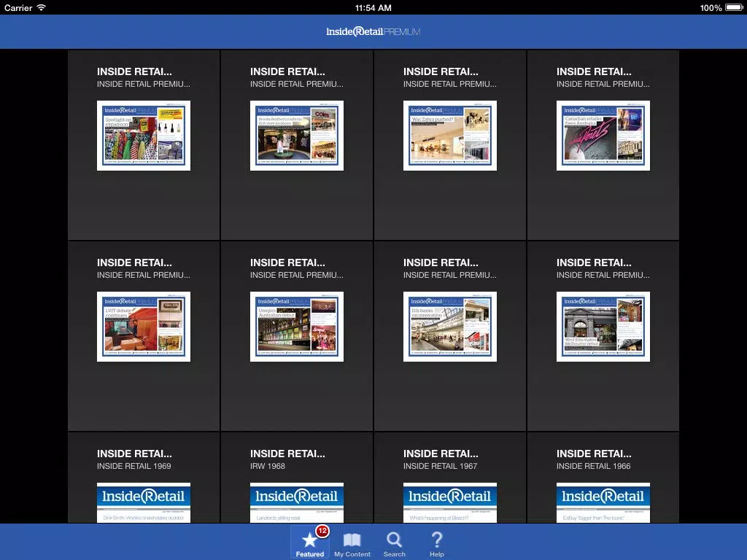Open the Inside Retail 1969 issue
Image resolution: width=747 pixels, height=560 pixels.
click(144, 502)
